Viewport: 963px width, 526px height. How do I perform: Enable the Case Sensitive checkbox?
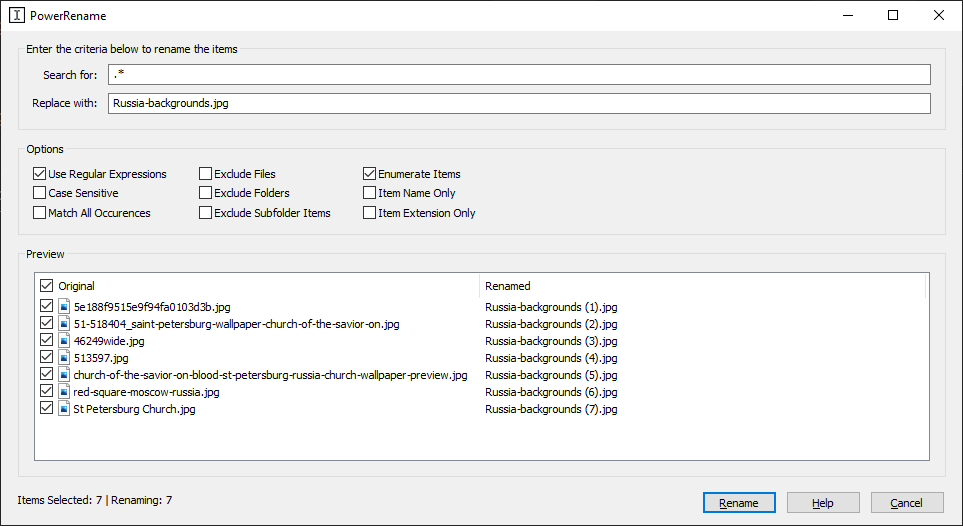pos(40,193)
